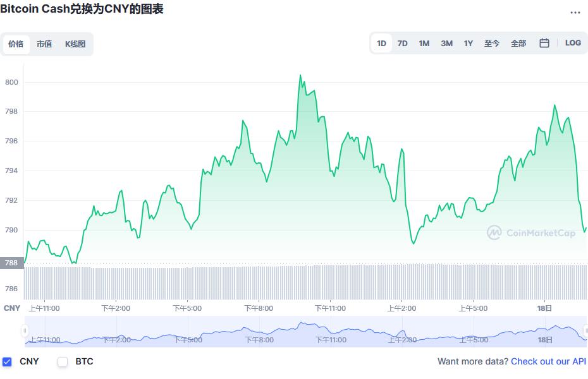Open the K线图 tab
Viewport: 588px width, 379px height.
tap(75, 44)
